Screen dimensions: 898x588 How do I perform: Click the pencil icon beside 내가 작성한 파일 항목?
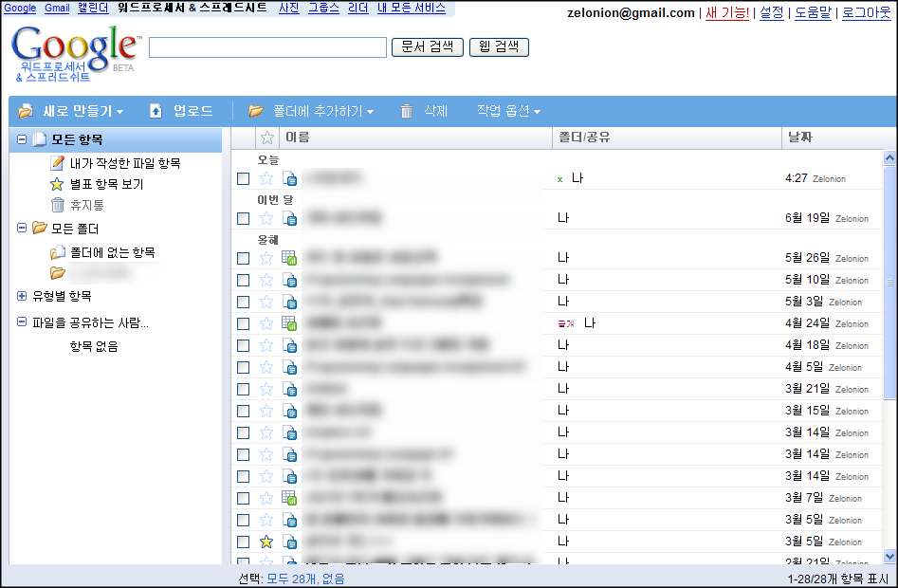tap(57, 162)
